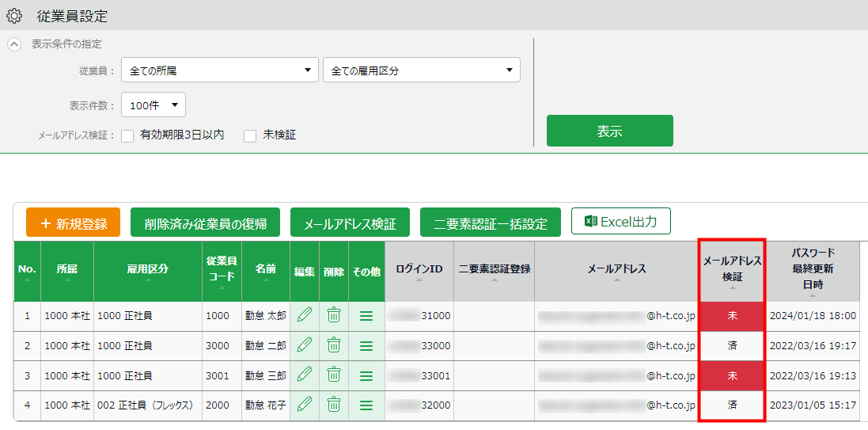Change display count from 100件 dropdown
This screenshot has width=868, height=430.
pyautogui.click(x=154, y=104)
